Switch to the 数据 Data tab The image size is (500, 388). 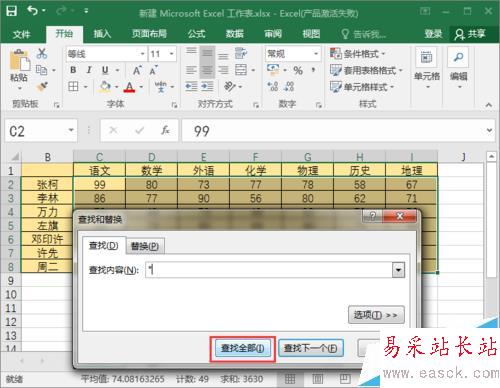pyautogui.click(x=235, y=34)
